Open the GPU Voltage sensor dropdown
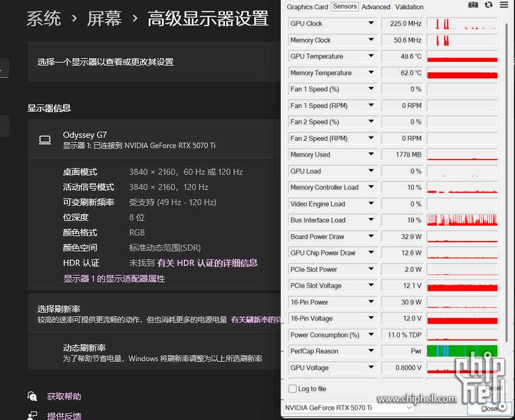 [371, 367]
